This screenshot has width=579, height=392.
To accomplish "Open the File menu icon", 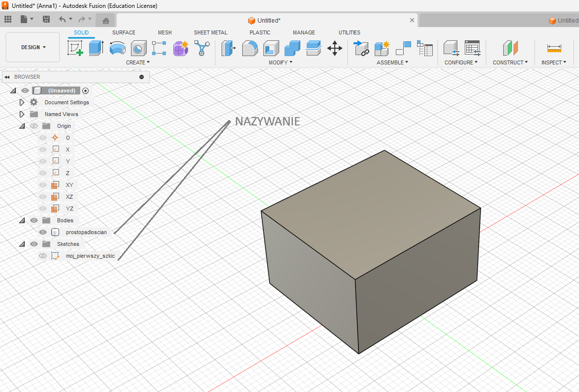I will pyautogui.click(x=24, y=19).
